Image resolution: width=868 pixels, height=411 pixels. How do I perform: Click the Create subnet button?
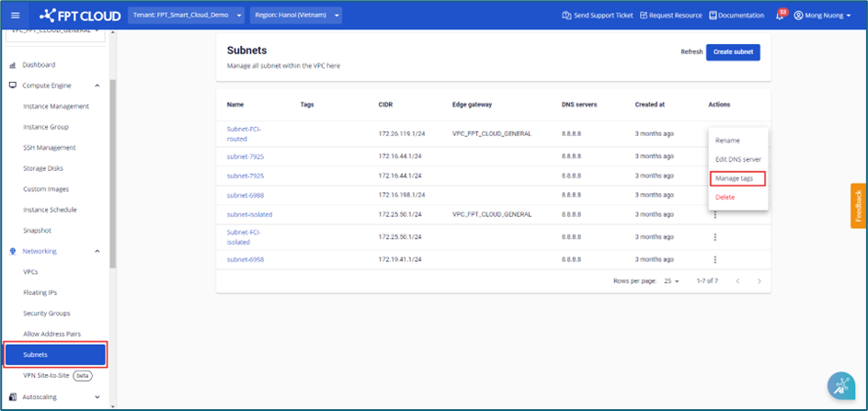[733, 52]
